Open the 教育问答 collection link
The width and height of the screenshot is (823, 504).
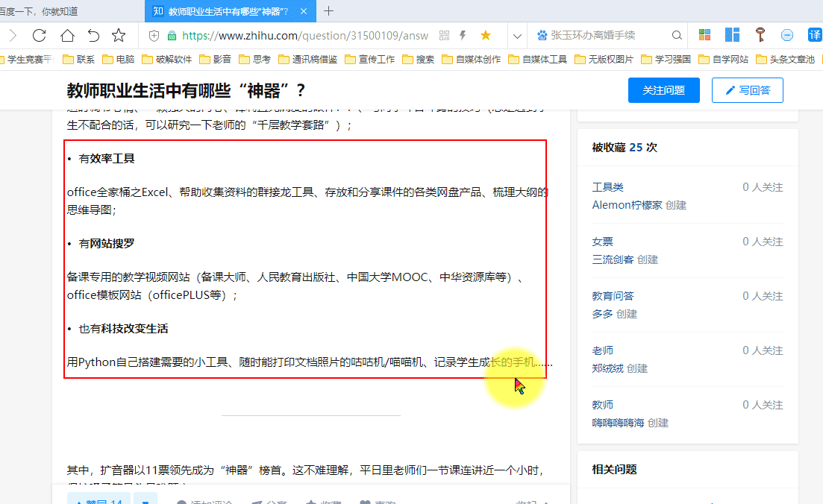(613, 296)
